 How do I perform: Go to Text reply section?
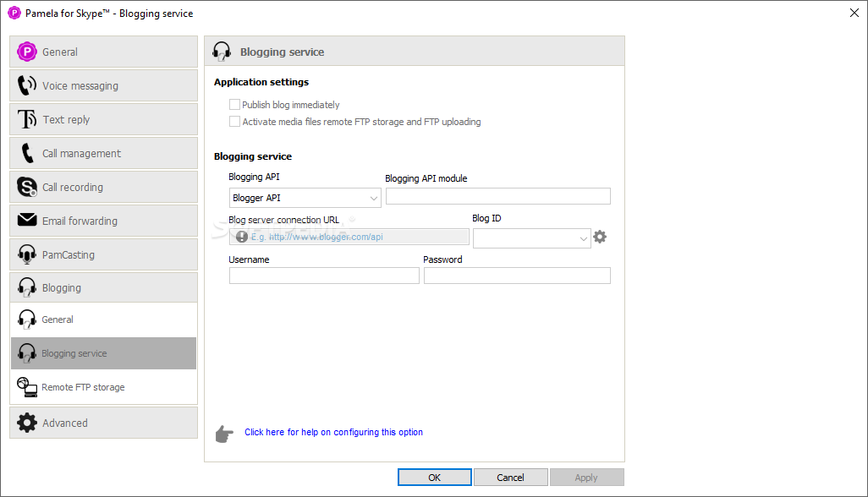[x=103, y=119]
